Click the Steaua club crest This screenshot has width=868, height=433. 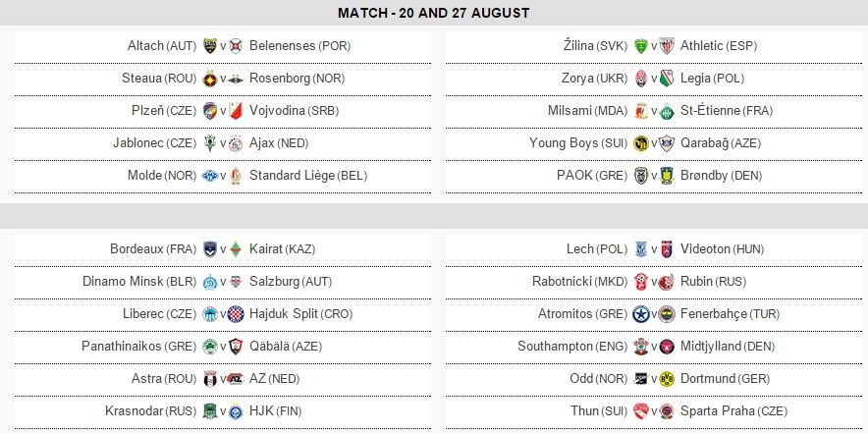pyautogui.click(x=209, y=79)
